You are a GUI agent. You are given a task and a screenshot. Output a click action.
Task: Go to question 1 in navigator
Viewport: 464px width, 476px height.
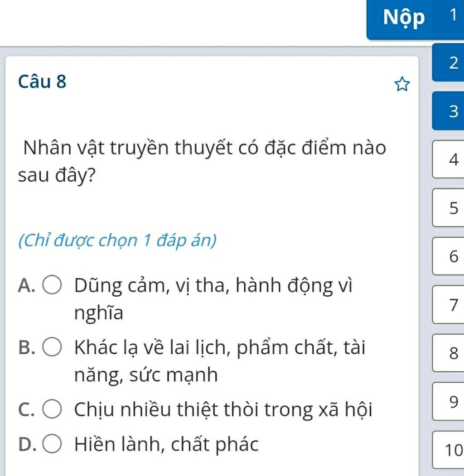(453, 15)
